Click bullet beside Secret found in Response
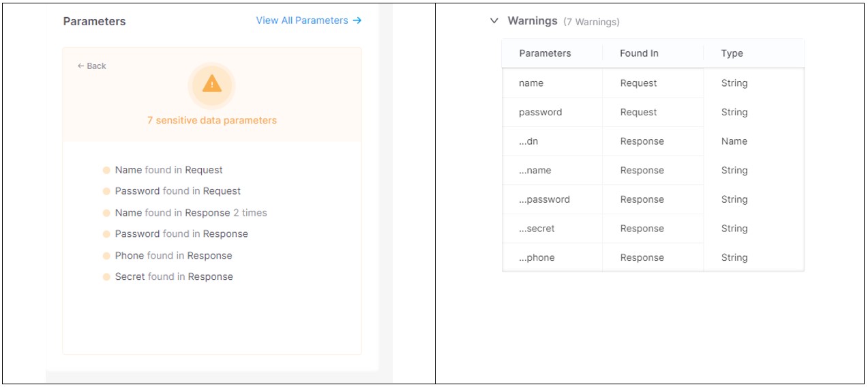 [106, 277]
